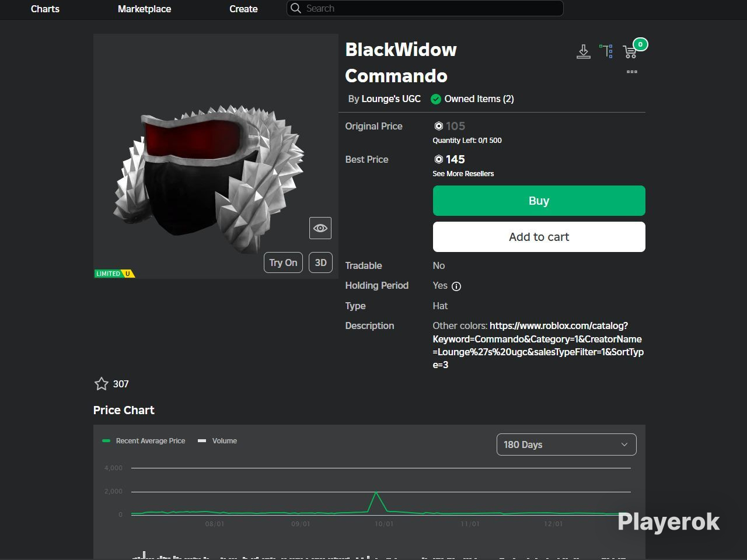Open the tree hierarchy icon beside the cart

[x=606, y=51]
